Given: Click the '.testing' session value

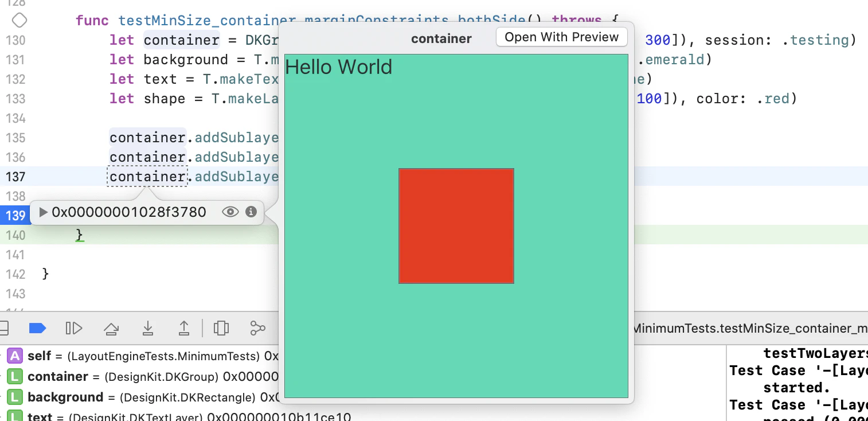Looking at the screenshot, I should pos(815,40).
